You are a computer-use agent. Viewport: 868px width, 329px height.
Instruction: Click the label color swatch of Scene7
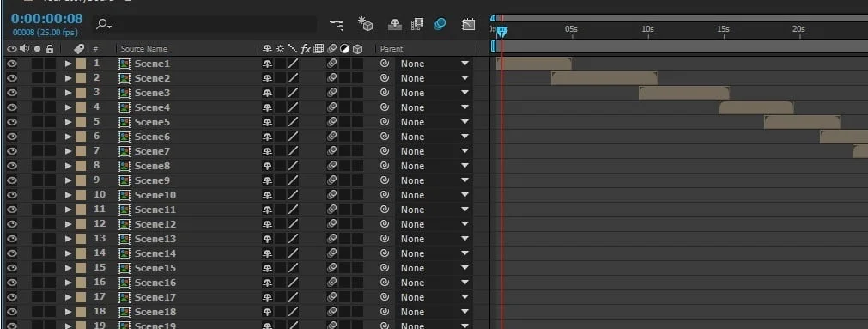(x=80, y=151)
